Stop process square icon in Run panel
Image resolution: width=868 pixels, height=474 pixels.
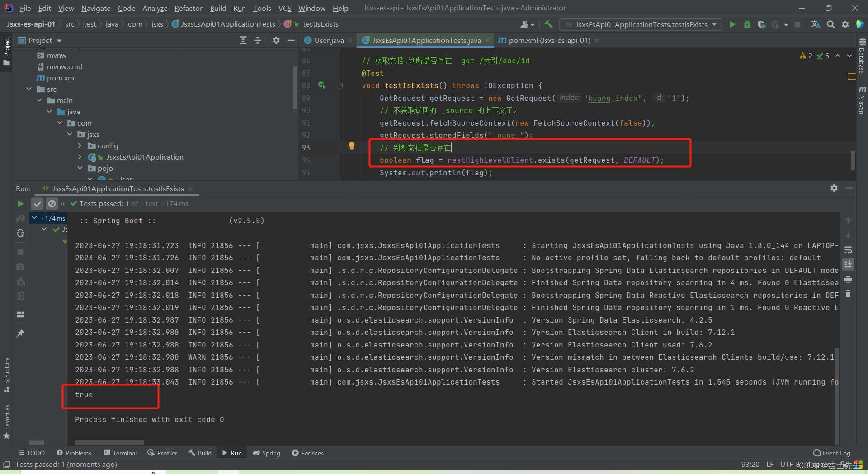tap(20, 252)
